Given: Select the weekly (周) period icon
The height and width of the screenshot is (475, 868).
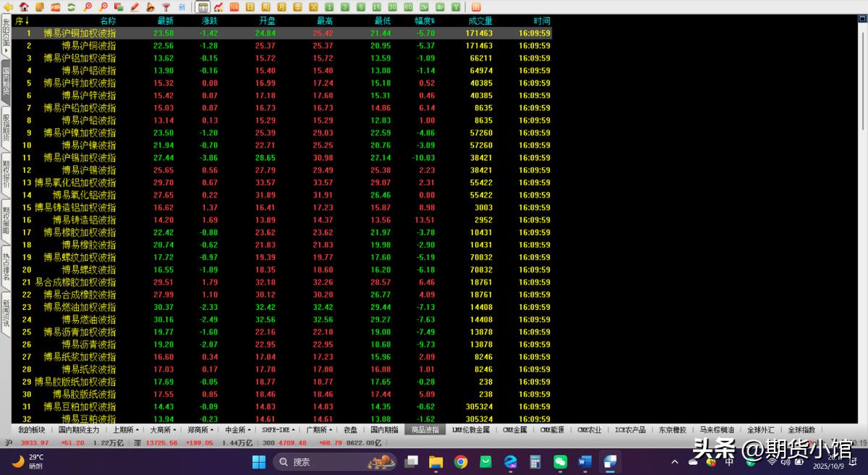Looking at the screenshot, I should [x=265, y=7].
